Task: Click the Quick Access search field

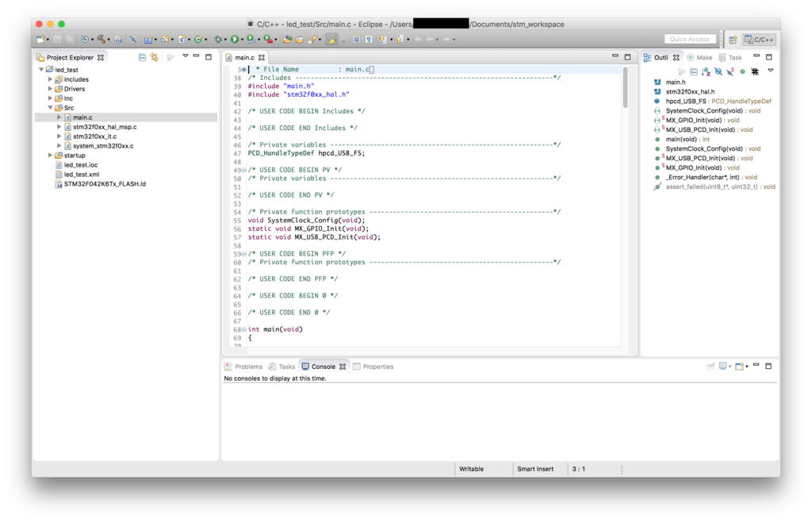Action: pos(690,39)
